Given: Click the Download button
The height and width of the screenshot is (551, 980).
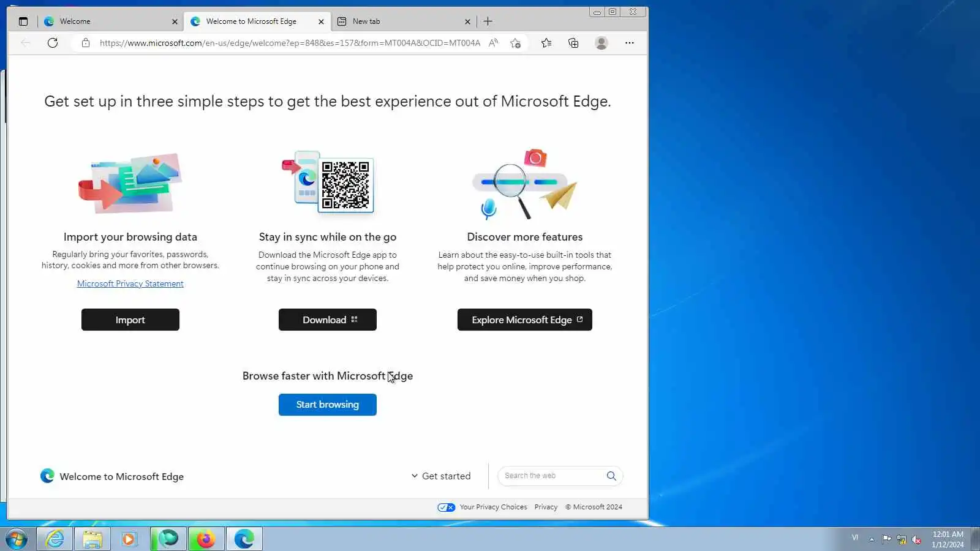Looking at the screenshot, I should click(328, 320).
